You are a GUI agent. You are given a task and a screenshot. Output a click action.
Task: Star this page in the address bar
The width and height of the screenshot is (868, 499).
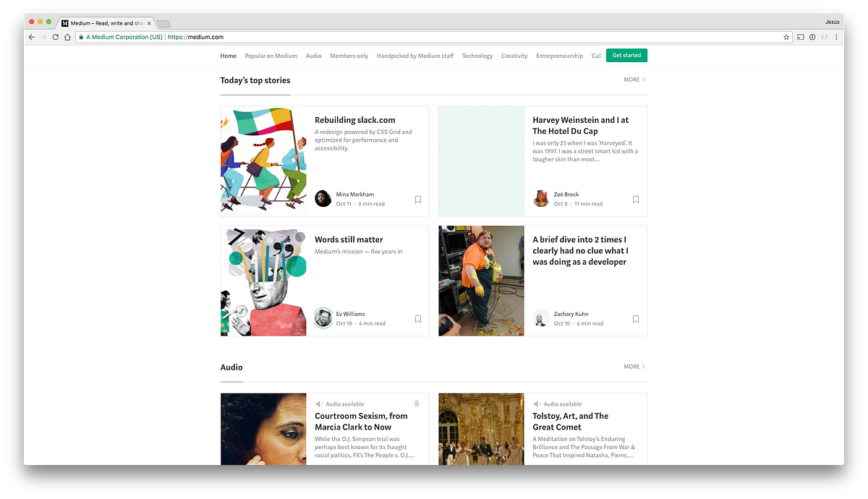[786, 37]
